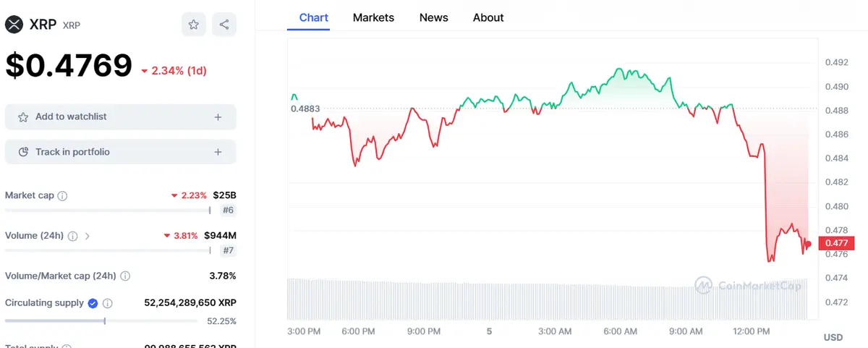Click the market cap rank #6 badge
The width and height of the screenshot is (868, 348).
click(227, 211)
